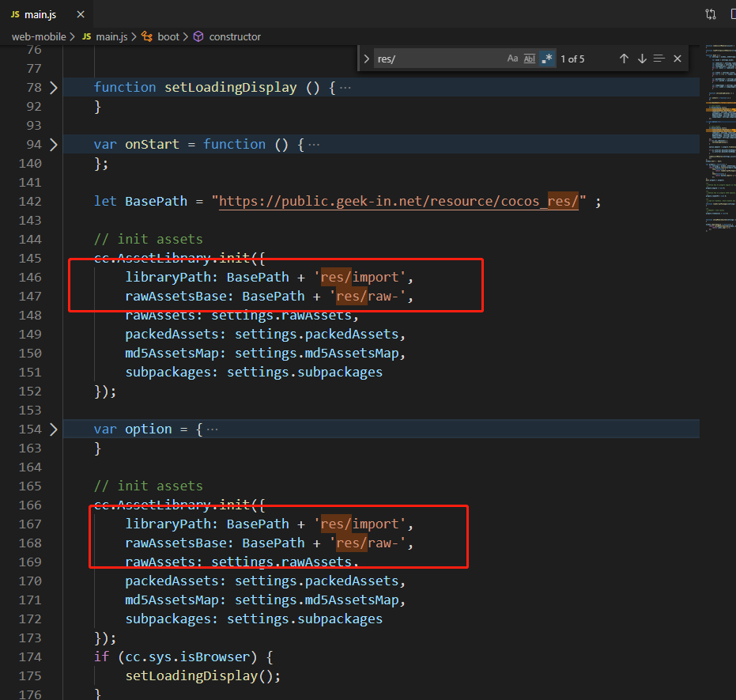Click 'cc.sys.isBrowser' on line 174
The width and height of the screenshot is (736, 700).
[x=187, y=656]
